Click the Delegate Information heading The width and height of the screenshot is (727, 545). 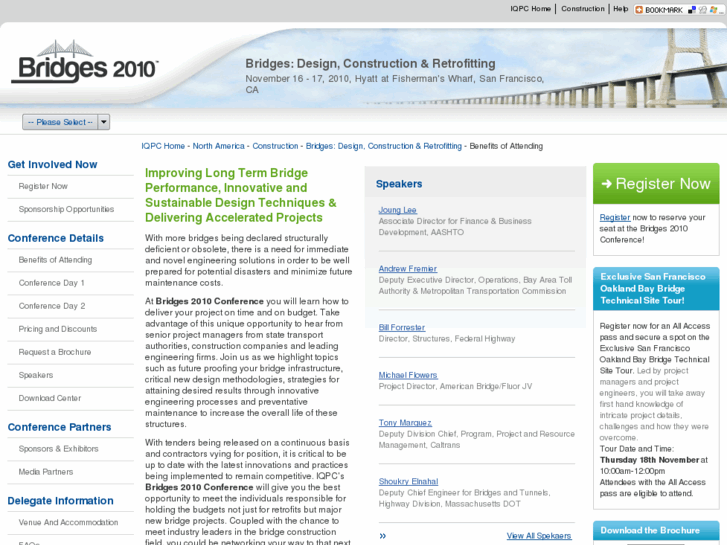coord(60,501)
